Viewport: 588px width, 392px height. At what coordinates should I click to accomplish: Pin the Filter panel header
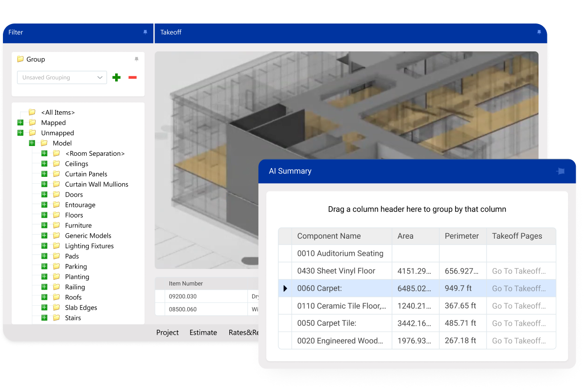tap(145, 32)
